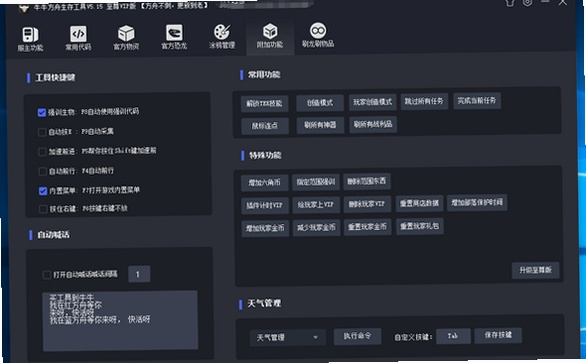Screen dimensions: 586x363
Task: Open the 常用代码 code icon tab
Action: point(78,38)
